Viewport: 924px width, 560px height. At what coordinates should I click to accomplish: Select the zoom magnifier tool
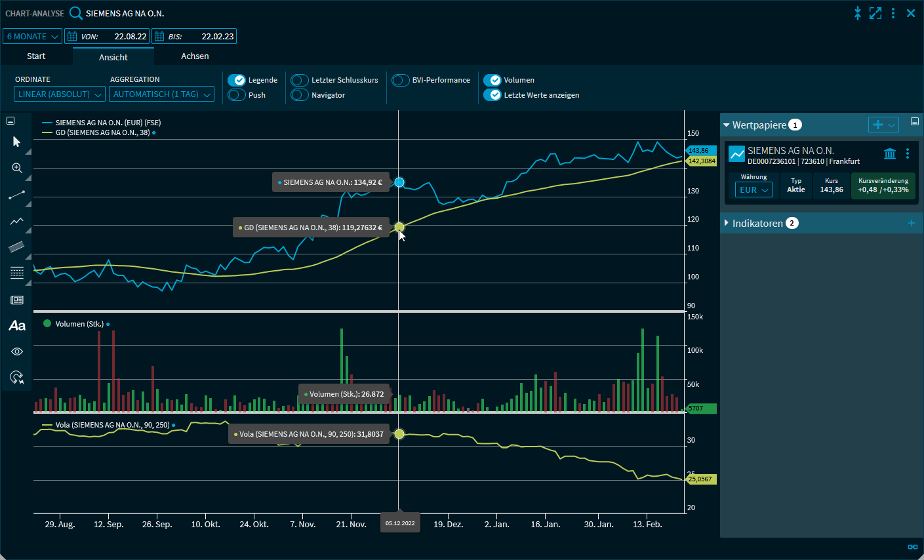[x=17, y=169]
